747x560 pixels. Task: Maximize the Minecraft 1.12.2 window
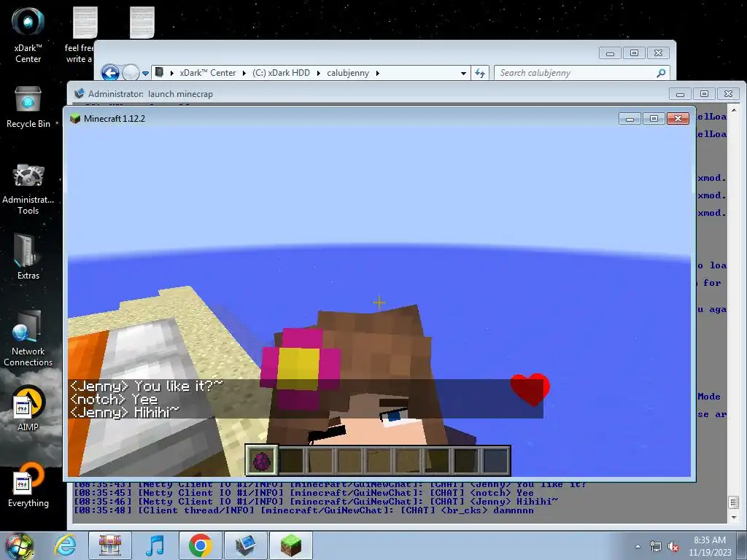coord(654,119)
